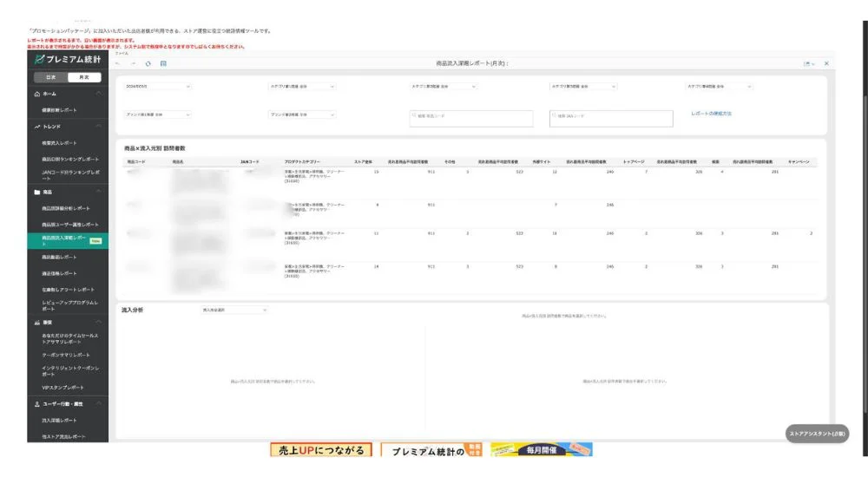
Task: Open the ブランド第2階層 dropdown
Action: [302, 114]
